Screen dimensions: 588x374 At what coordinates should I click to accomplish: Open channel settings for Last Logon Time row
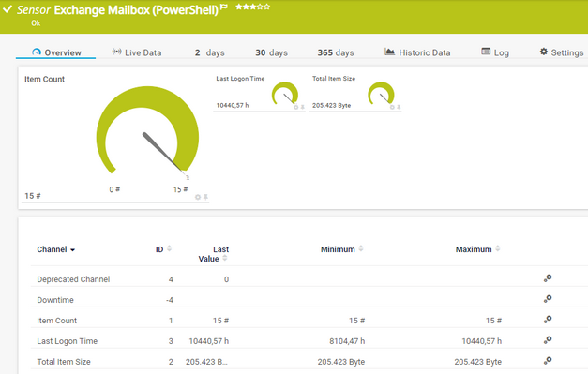[548, 340]
